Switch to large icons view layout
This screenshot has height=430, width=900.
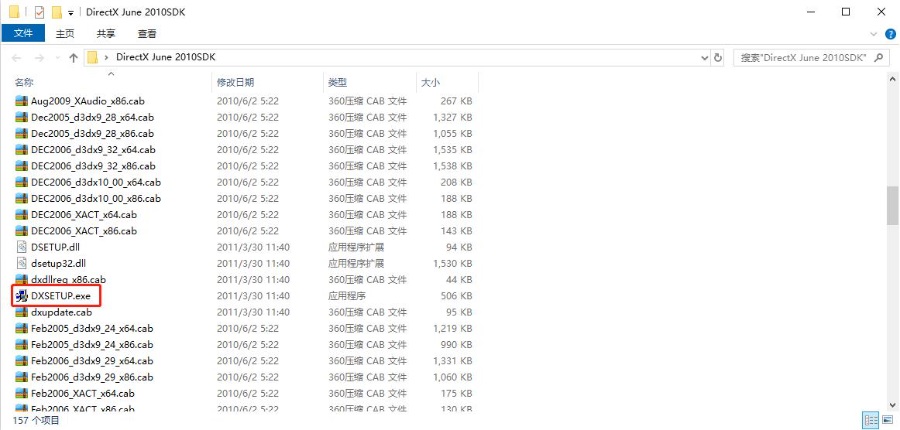coord(886,420)
